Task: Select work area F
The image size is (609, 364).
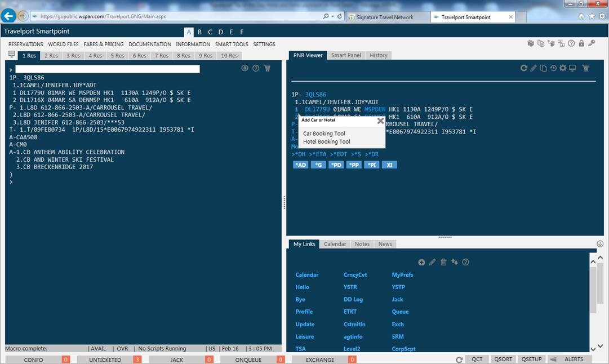Action: tap(242, 32)
